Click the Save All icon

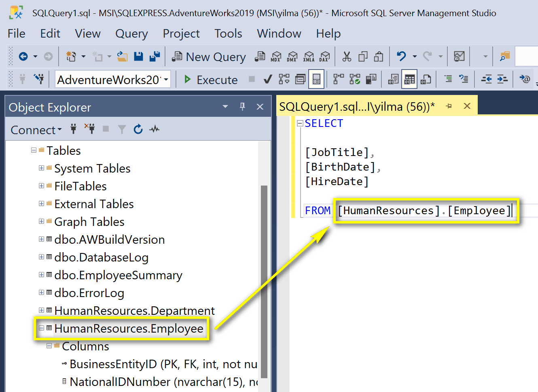pyautogui.click(x=155, y=57)
